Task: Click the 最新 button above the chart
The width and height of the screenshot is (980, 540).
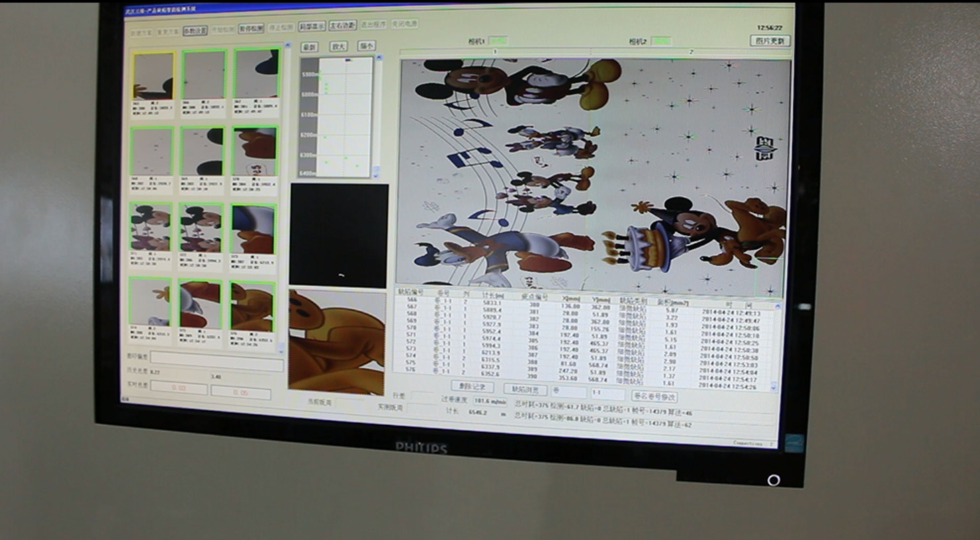Action: [x=309, y=47]
